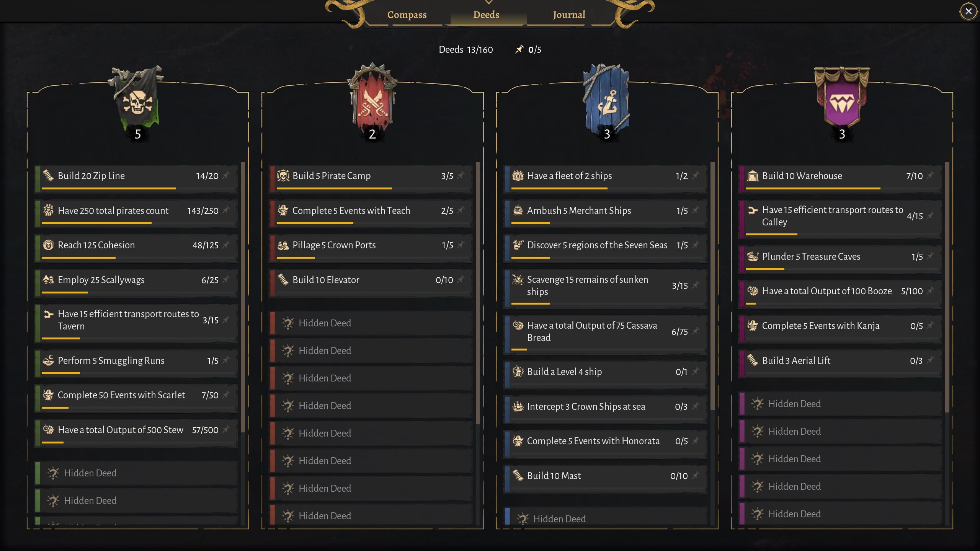The height and width of the screenshot is (551, 980).
Task: Click the Build 5 Pirate Camp skull icon
Action: [x=283, y=176]
